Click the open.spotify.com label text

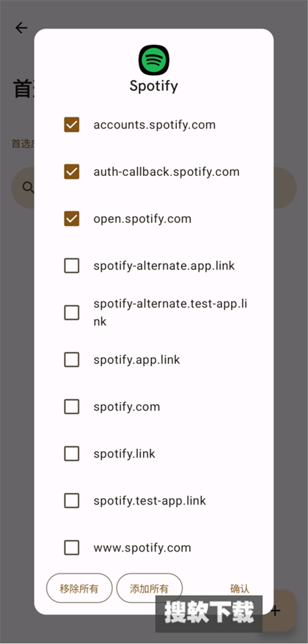142,219
